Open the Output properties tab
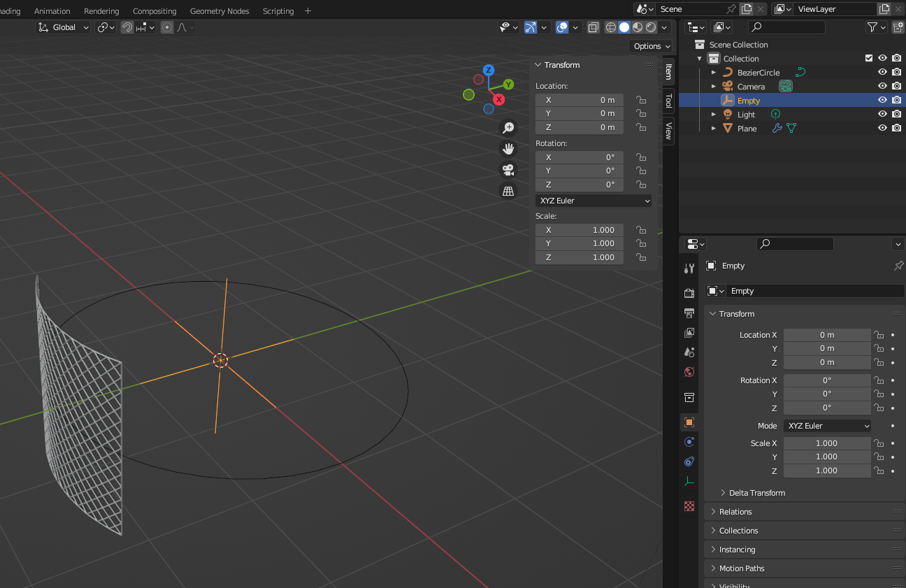Image resolution: width=906 pixels, height=588 pixels. coord(689,313)
